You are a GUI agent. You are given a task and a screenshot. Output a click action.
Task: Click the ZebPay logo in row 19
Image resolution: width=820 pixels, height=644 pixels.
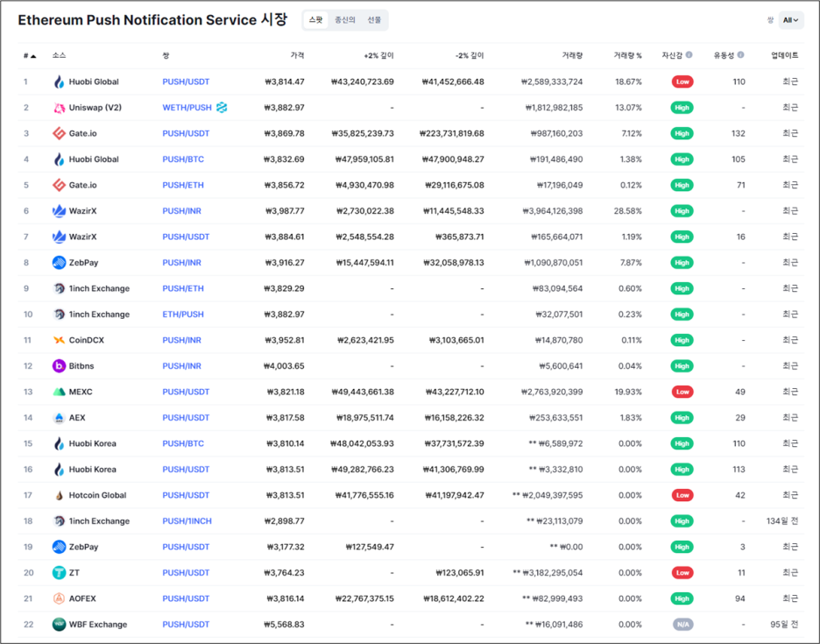click(59, 547)
